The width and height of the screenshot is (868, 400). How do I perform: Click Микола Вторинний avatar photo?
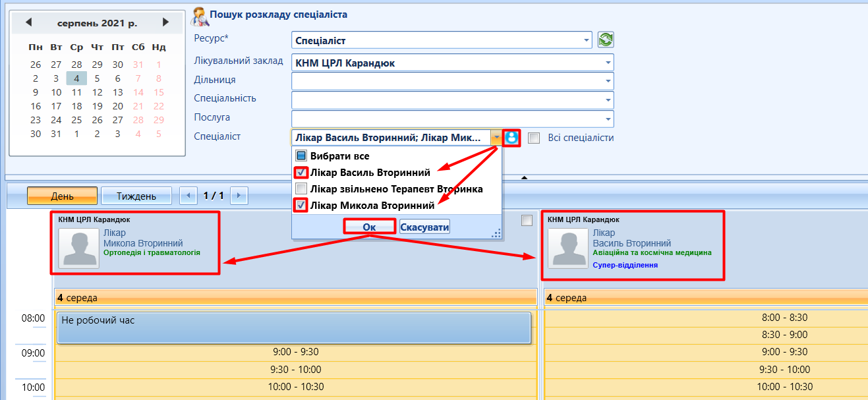[78, 248]
